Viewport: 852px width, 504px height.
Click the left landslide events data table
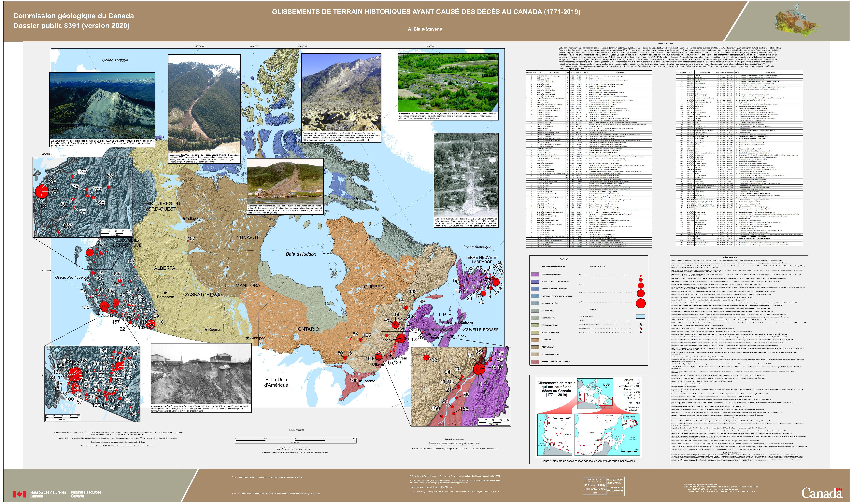(589, 159)
